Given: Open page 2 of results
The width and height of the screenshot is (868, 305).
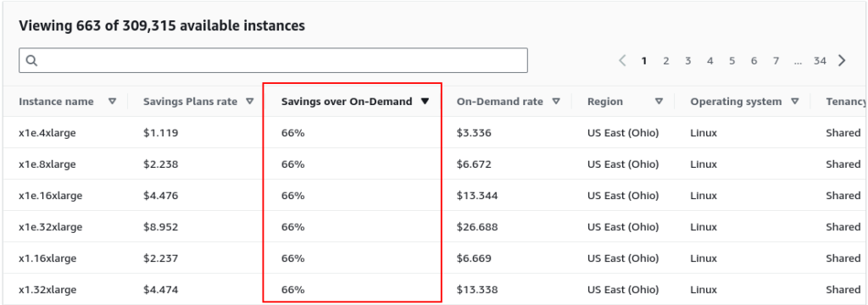Looking at the screenshot, I should pyautogui.click(x=666, y=61).
